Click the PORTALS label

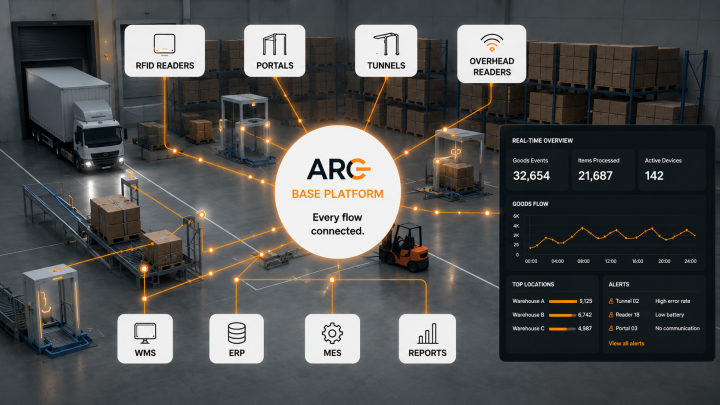pos(275,66)
